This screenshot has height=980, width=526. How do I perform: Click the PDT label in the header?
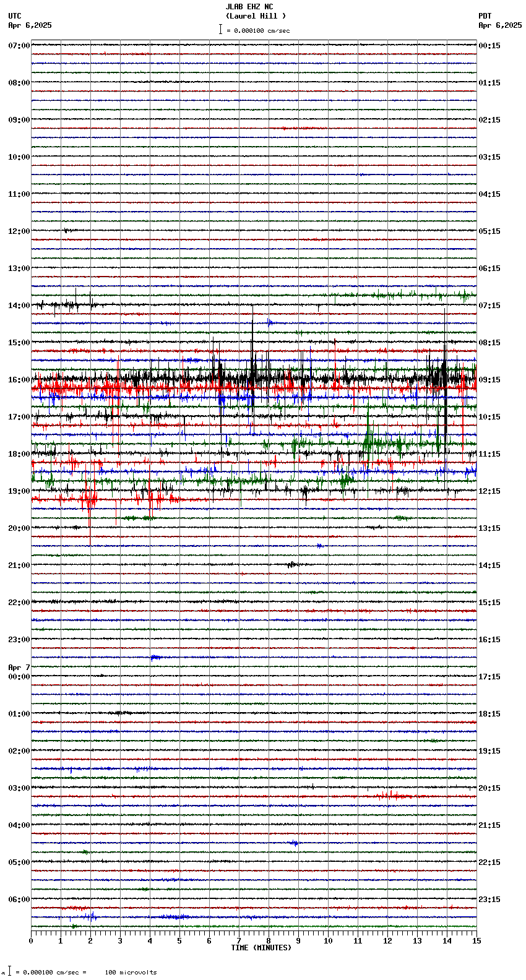click(x=485, y=16)
